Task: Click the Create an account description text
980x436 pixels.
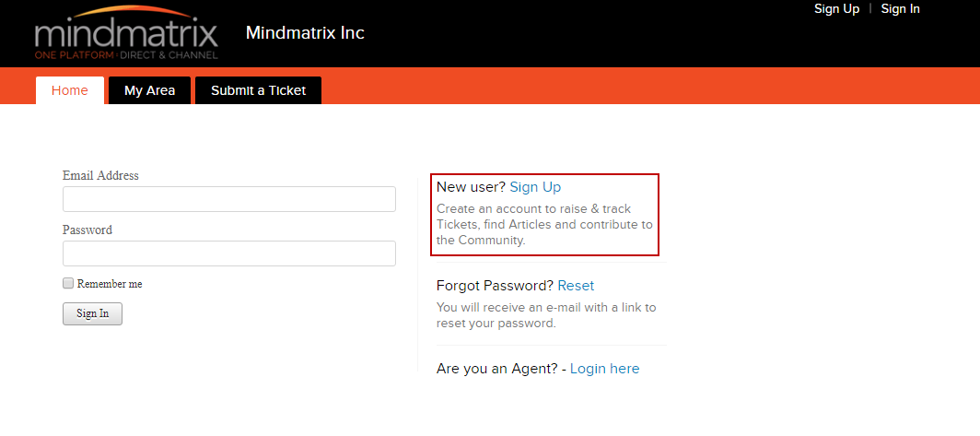Action: (544, 224)
